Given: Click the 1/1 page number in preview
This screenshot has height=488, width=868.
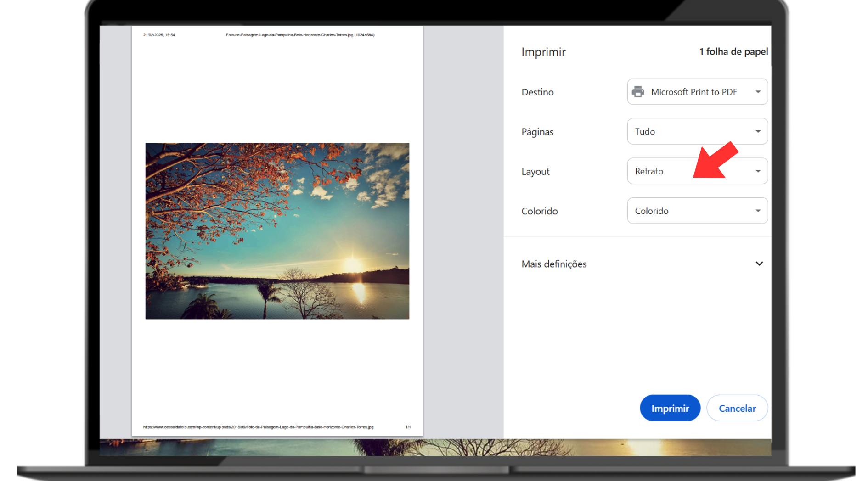Looking at the screenshot, I should coord(408,427).
